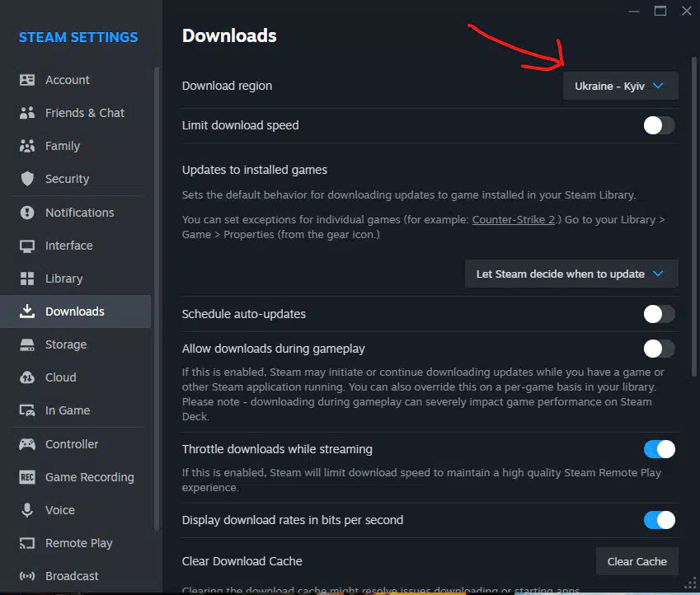Image resolution: width=700 pixels, height=595 pixels.
Task: Click the Security shield icon
Action: point(27,179)
